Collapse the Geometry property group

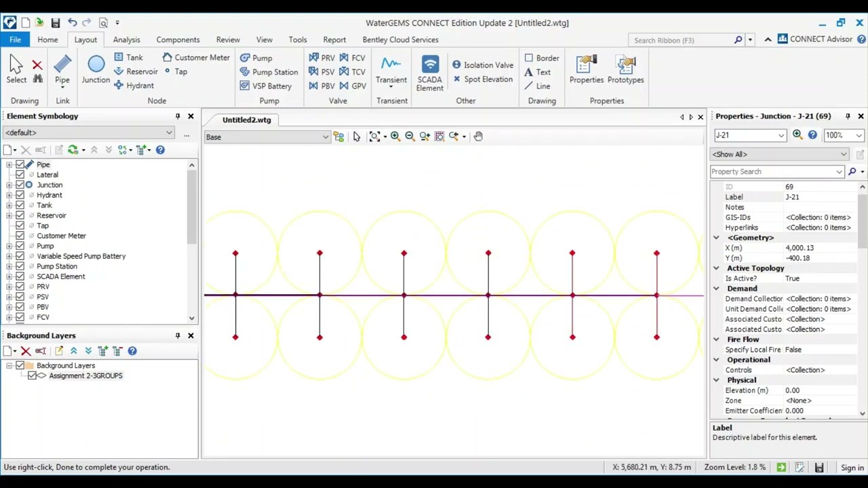pyautogui.click(x=716, y=238)
